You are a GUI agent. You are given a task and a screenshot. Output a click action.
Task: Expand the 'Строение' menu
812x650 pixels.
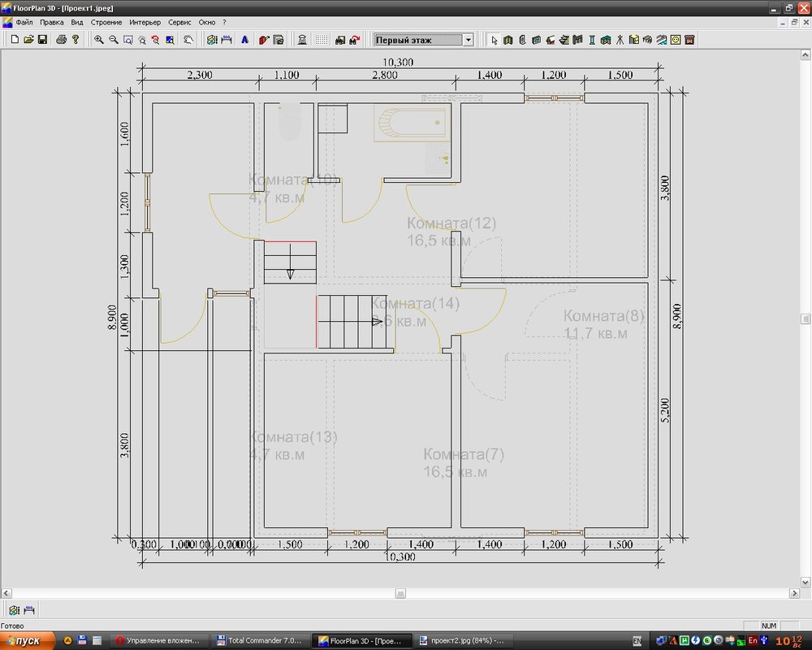click(106, 22)
